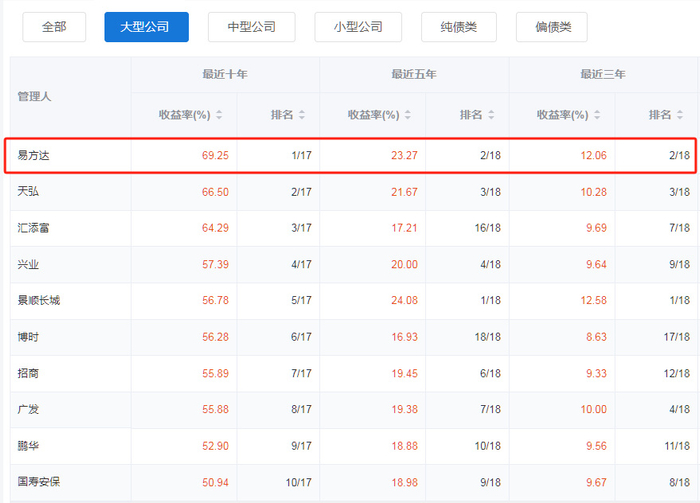This screenshot has width=700, height=503.
Task: Open the 偏债类 tab
Action: point(552,27)
